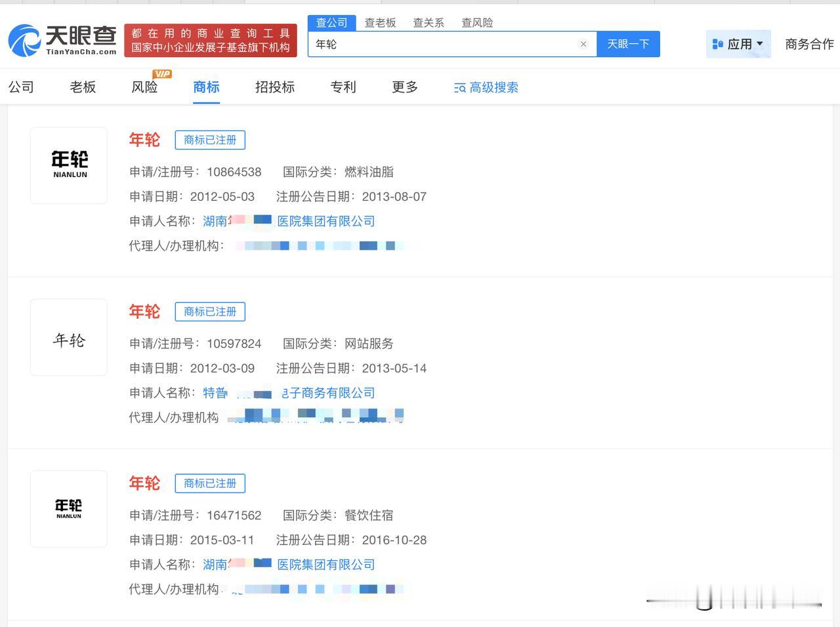The image size is (840, 627).
Task: Open the 更多 category menu
Action: 405,87
